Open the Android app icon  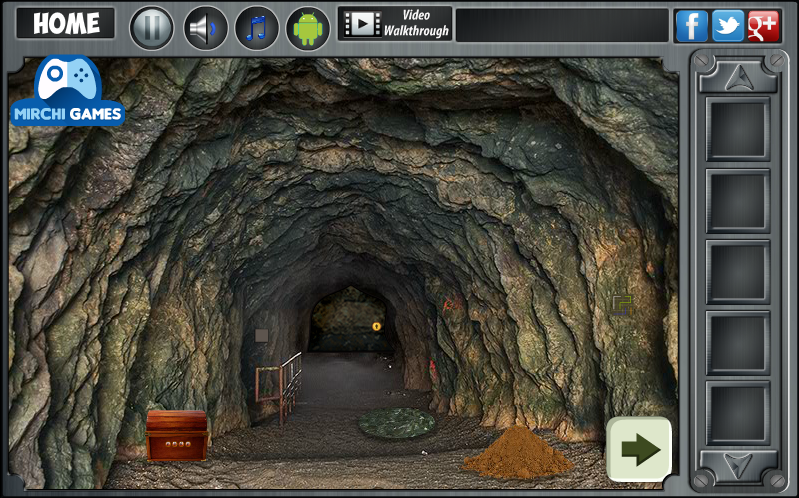point(308,28)
